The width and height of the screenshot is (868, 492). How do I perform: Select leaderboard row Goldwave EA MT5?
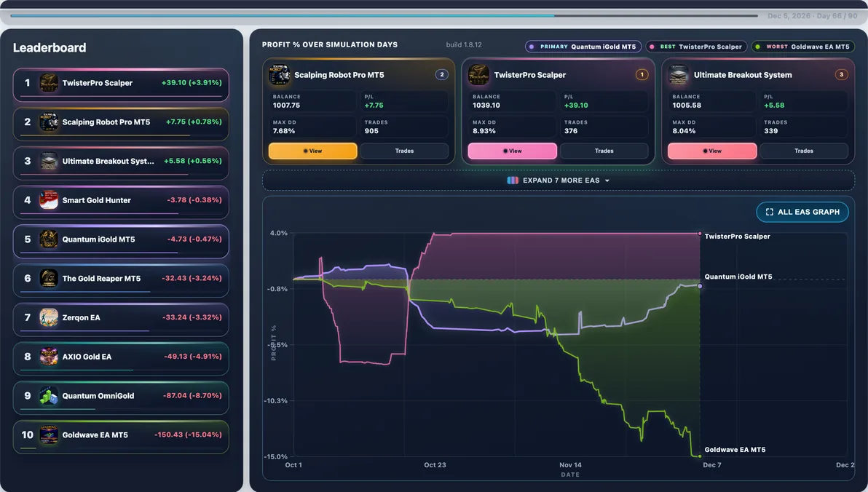121,437
